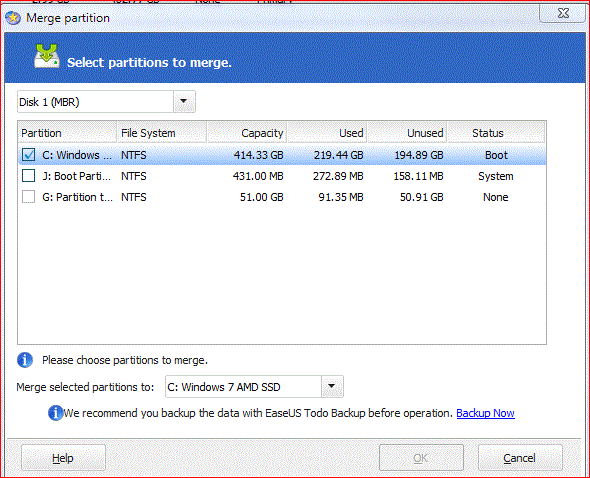Click the Used column header

click(x=327, y=133)
